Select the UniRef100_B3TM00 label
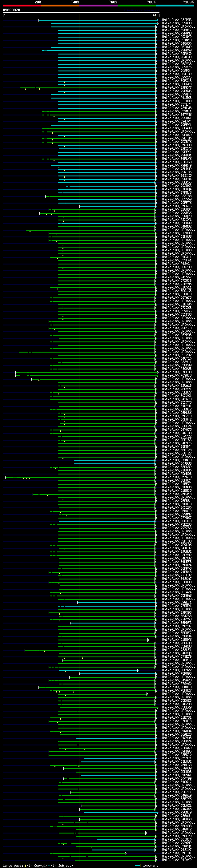The height and width of the screenshot is (868, 197). point(177,101)
